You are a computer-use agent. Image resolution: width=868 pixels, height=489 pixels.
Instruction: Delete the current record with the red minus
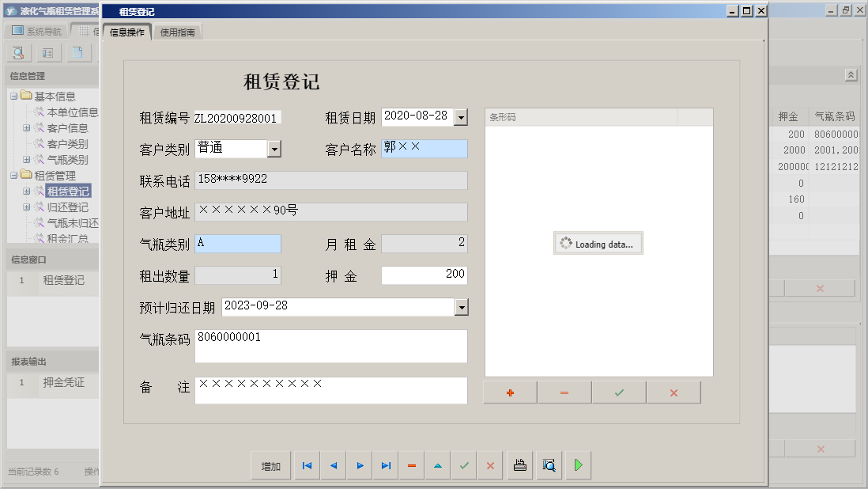[411, 465]
